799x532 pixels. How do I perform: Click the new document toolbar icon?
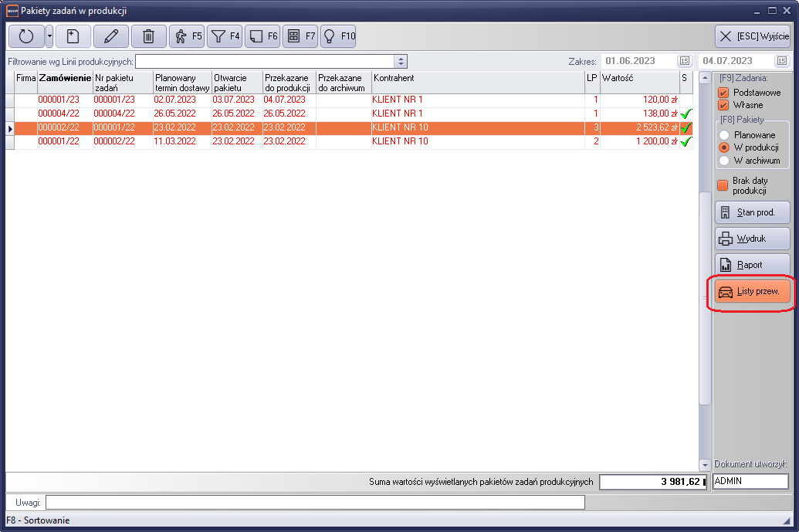73,36
